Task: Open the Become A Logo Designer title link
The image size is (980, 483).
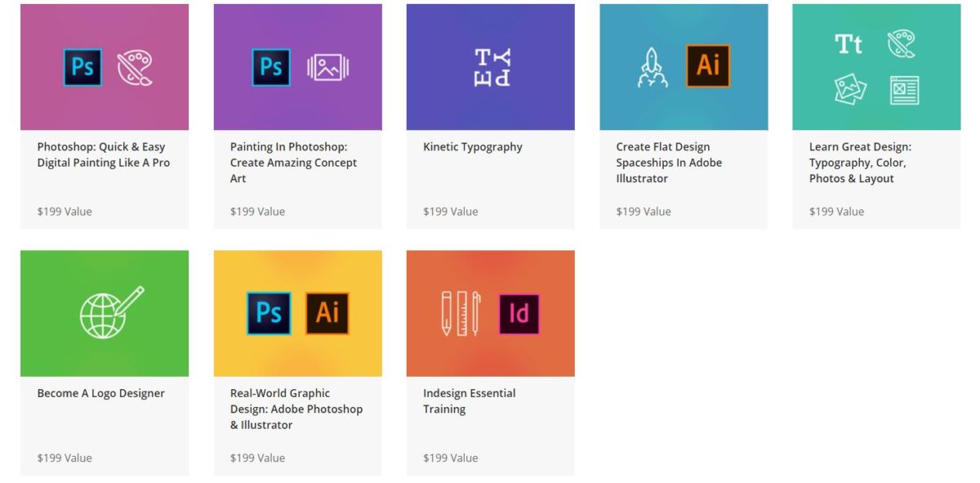Action: pyautogui.click(x=100, y=393)
